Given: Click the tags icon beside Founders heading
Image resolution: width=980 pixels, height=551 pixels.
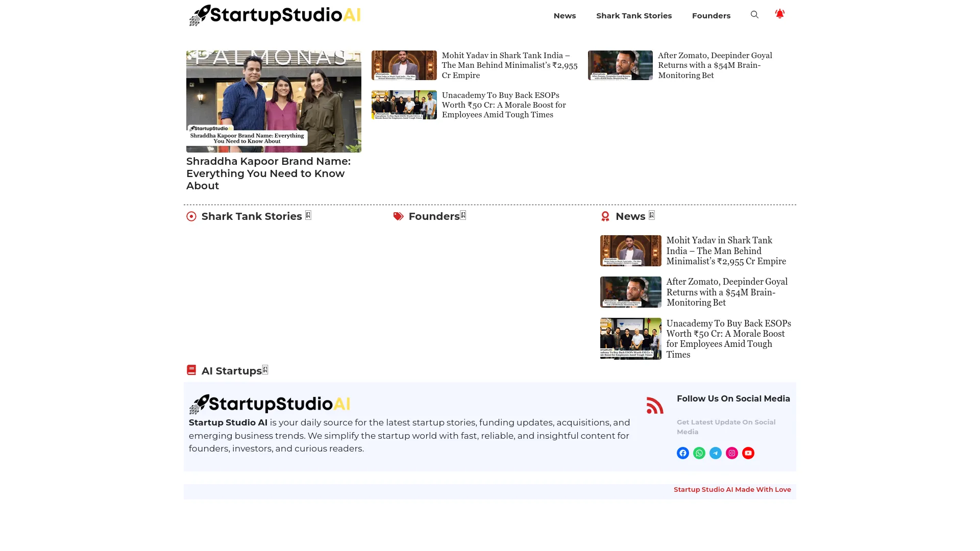Looking at the screenshot, I should (x=399, y=216).
